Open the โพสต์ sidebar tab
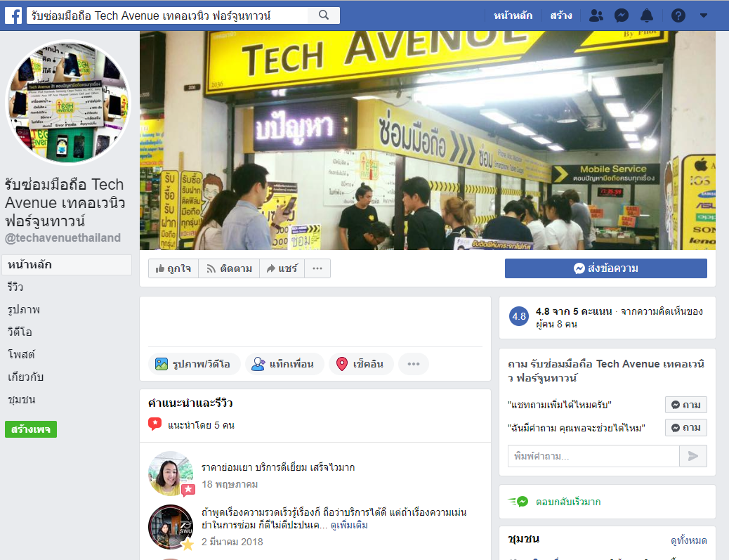Viewport: 729px width, 560px height. coord(21,354)
